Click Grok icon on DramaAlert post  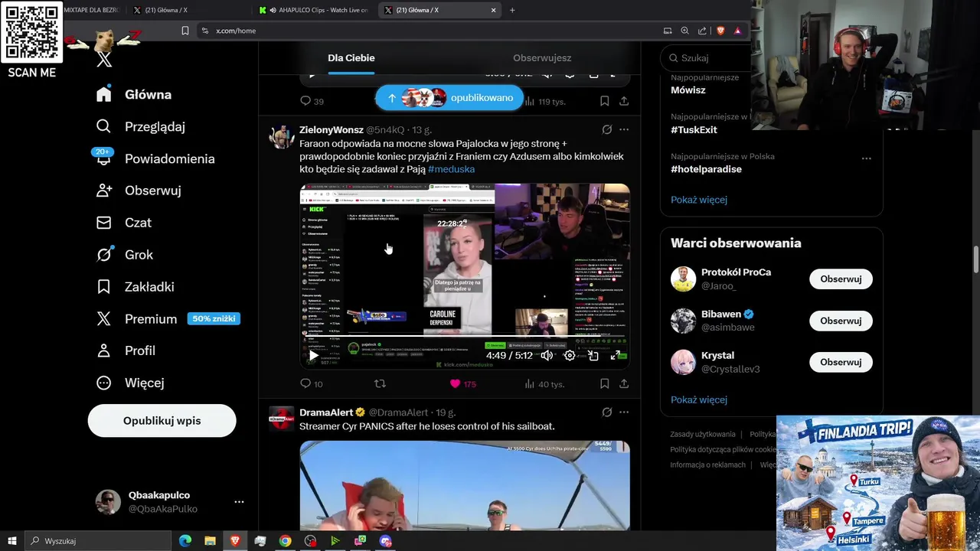pos(606,412)
